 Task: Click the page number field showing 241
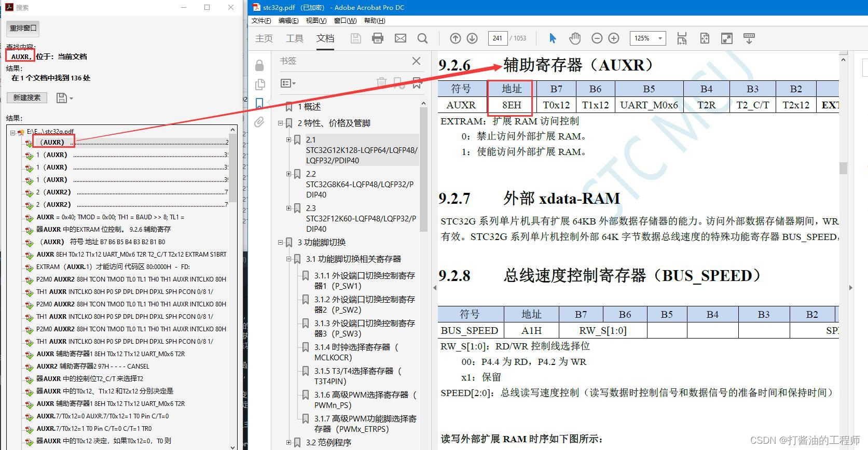(x=498, y=38)
